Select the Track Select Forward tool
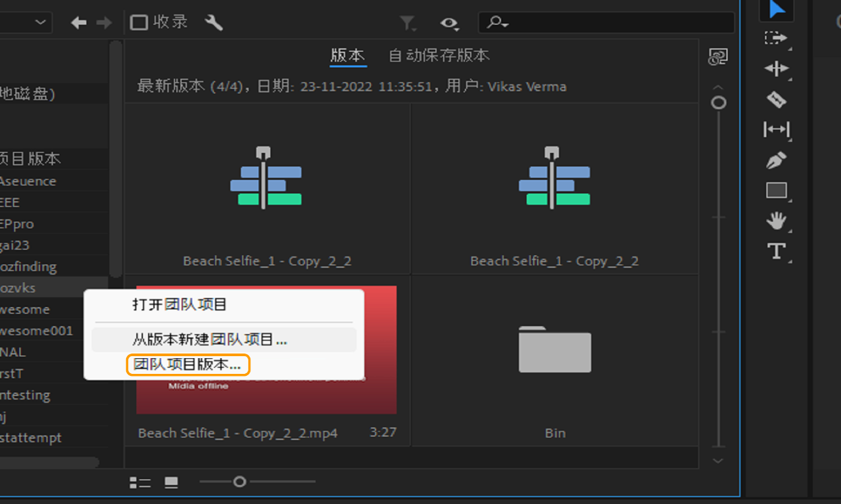 point(777,38)
